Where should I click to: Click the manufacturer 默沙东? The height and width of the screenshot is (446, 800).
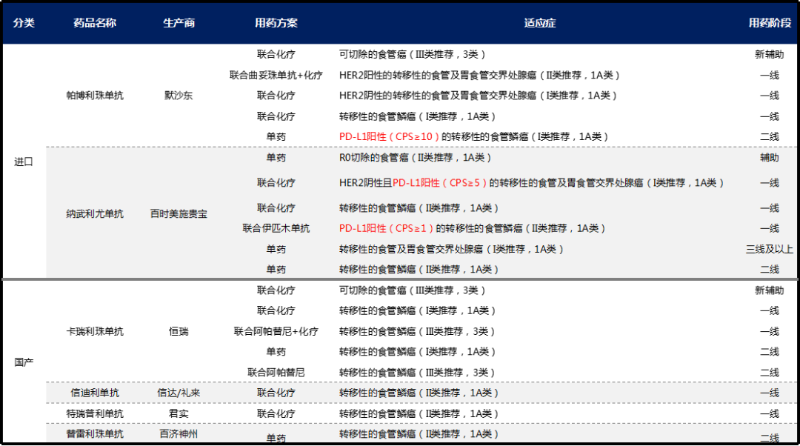[x=181, y=95]
